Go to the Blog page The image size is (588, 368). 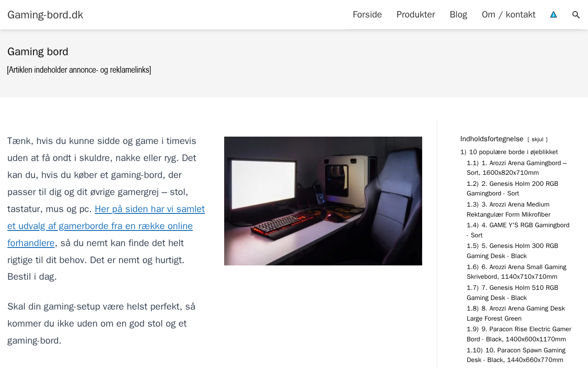tap(458, 15)
